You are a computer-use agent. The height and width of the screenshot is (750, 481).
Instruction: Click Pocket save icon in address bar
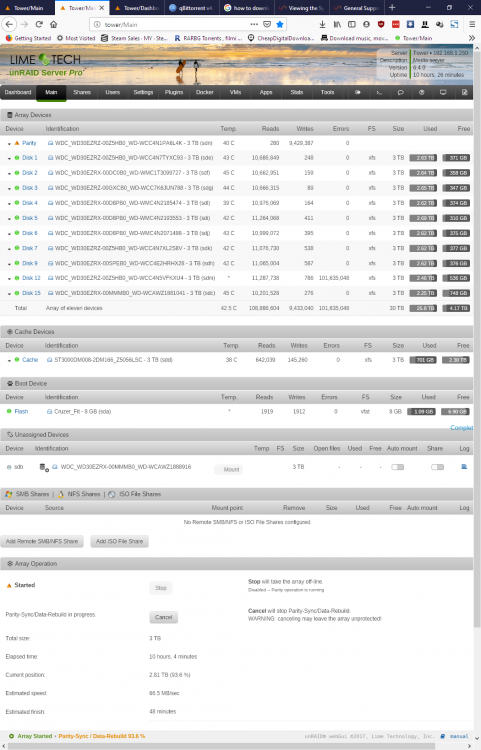[267, 24]
